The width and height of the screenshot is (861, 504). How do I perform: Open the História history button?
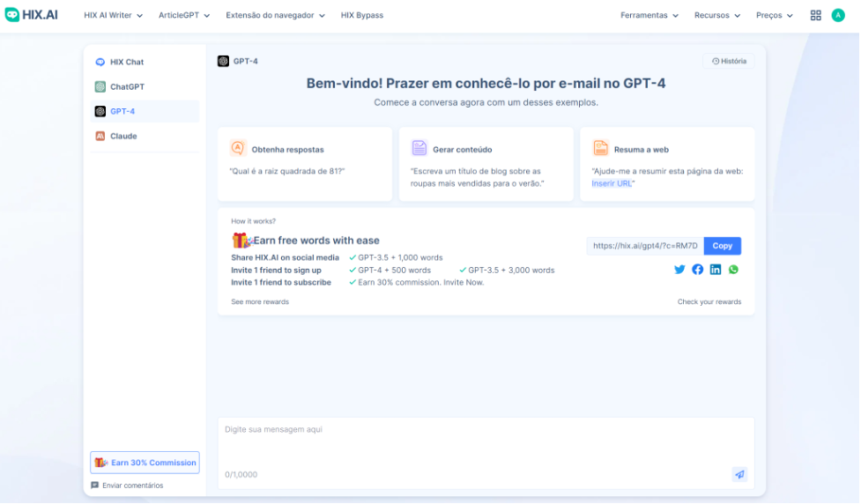coord(729,61)
